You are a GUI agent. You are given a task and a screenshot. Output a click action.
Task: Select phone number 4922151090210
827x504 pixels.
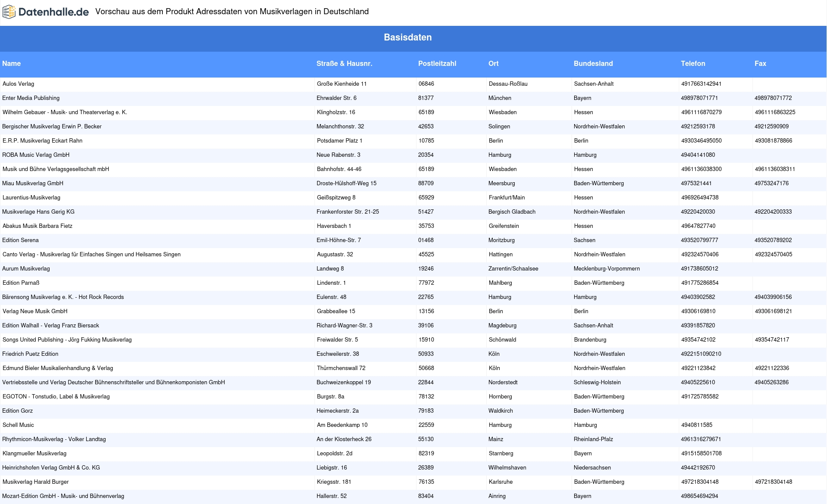(x=701, y=354)
